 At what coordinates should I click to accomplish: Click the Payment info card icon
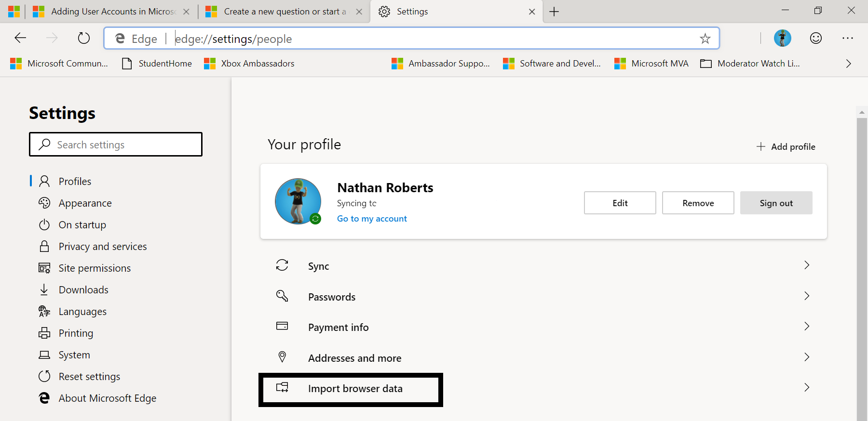tap(282, 326)
